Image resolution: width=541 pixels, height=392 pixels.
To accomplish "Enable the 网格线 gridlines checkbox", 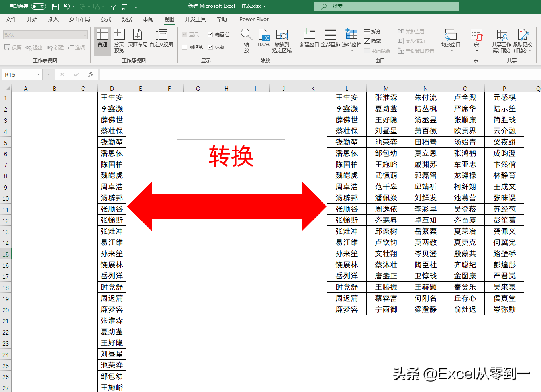I will (x=185, y=47).
